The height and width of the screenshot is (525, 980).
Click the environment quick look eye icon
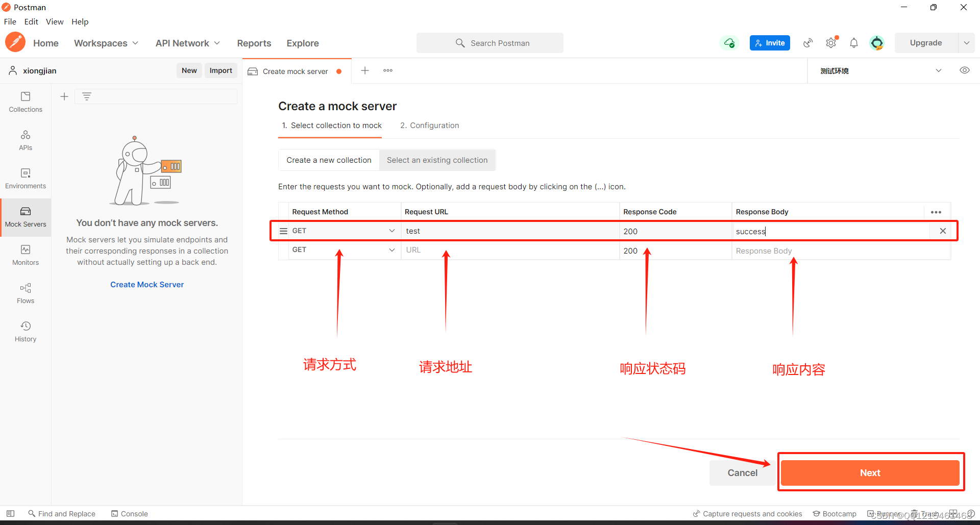point(965,70)
